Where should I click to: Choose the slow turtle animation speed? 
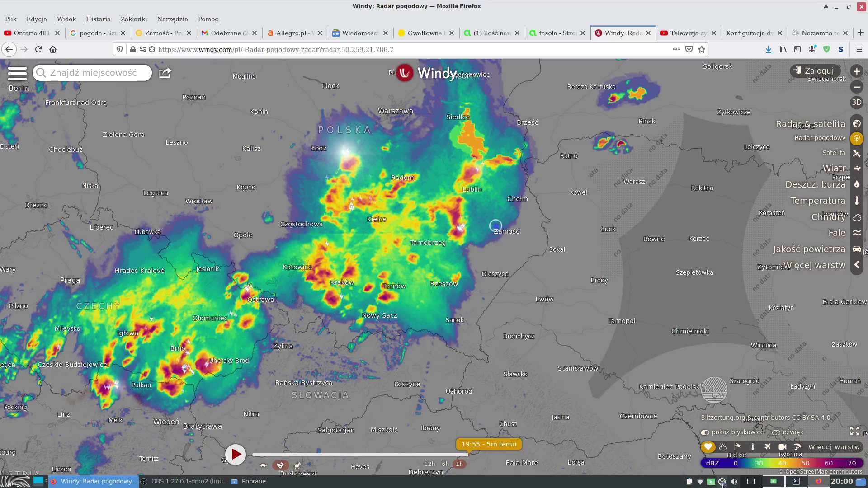(264, 465)
